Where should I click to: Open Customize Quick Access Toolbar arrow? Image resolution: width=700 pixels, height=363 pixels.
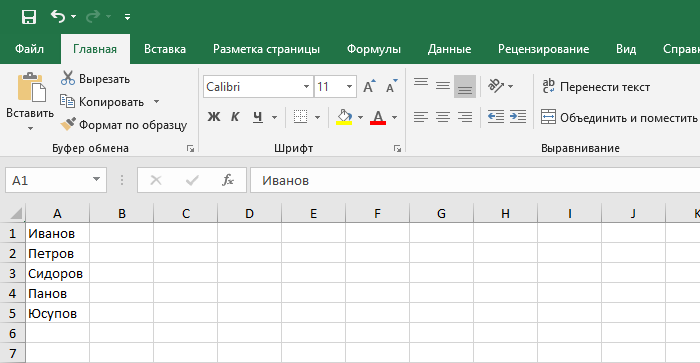pyautogui.click(x=127, y=17)
